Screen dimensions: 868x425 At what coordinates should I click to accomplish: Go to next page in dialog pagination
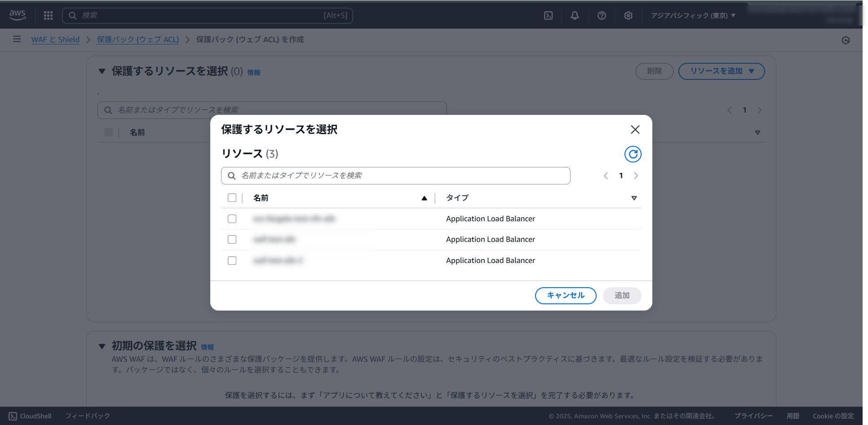(636, 176)
